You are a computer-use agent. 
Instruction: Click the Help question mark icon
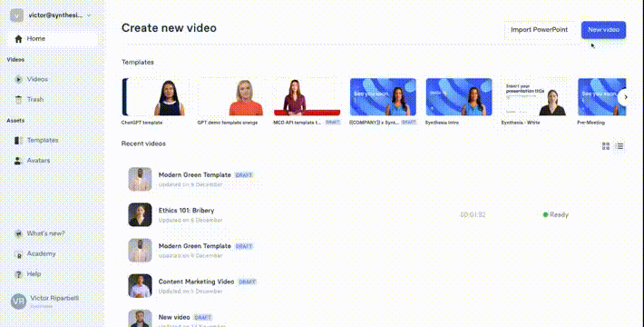pos(18,274)
